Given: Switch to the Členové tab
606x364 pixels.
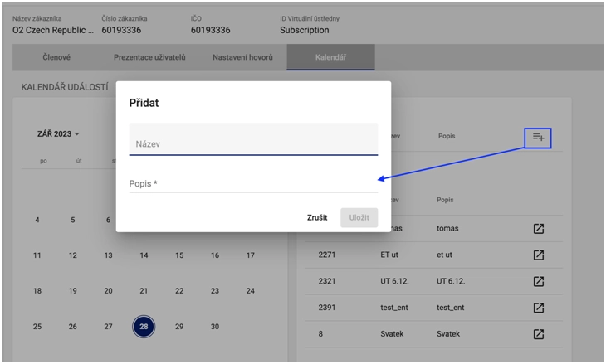Looking at the screenshot, I should (x=56, y=57).
